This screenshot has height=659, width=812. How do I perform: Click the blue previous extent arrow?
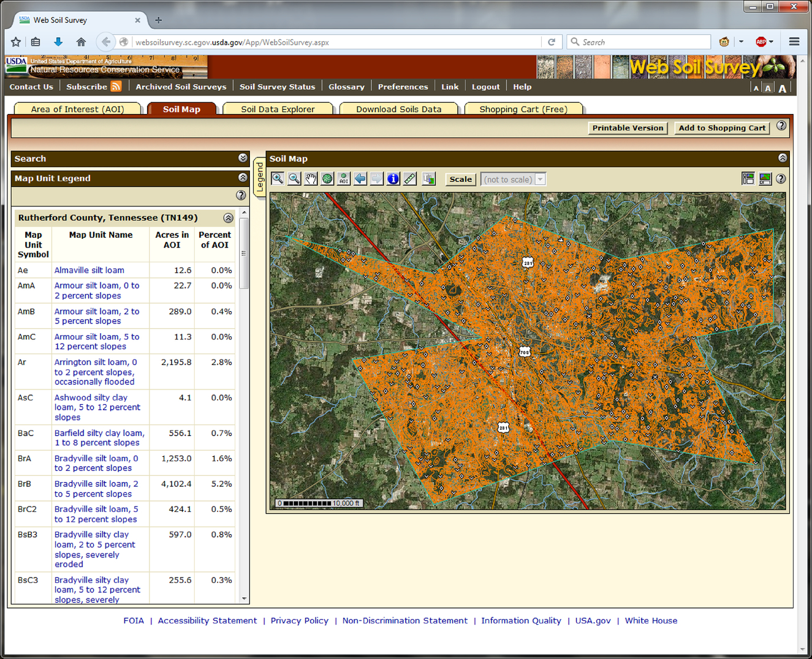360,179
